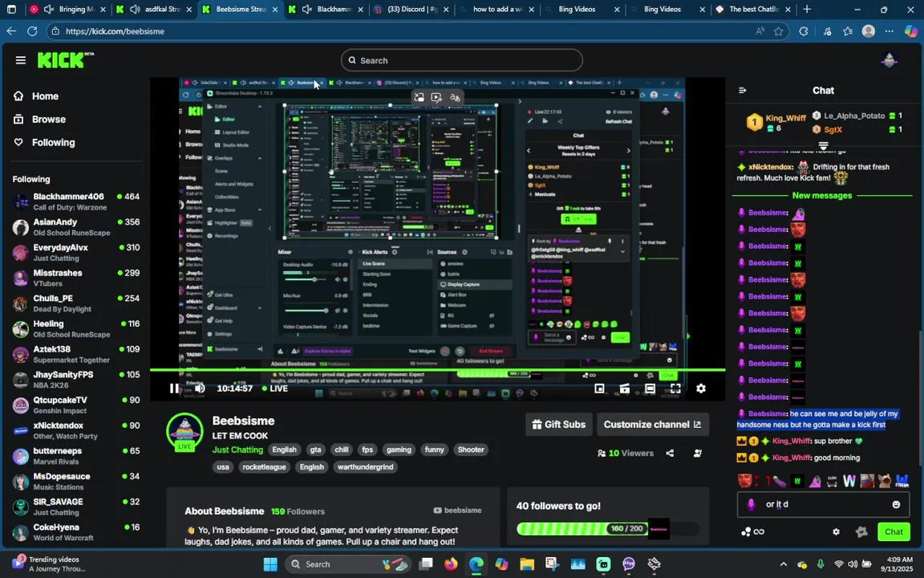The height and width of the screenshot is (578, 924).
Task: Open Blackhammer406 channel in Following list
Action: point(77,201)
